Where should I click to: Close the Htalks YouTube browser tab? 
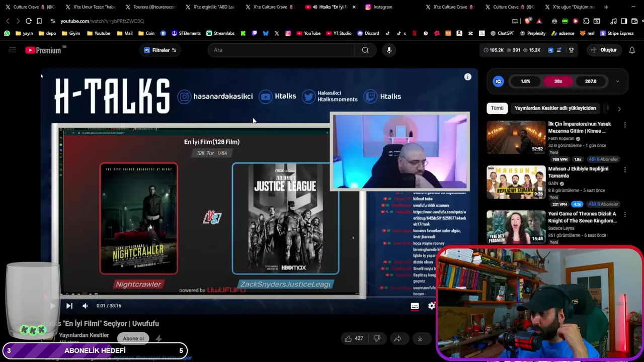[x=354, y=7]
